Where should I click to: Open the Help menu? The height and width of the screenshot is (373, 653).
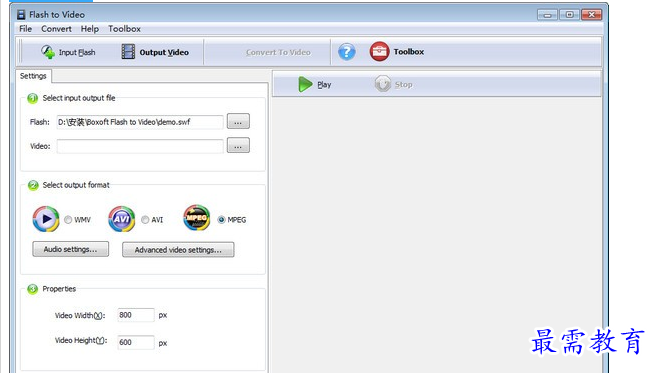[90, 29]
